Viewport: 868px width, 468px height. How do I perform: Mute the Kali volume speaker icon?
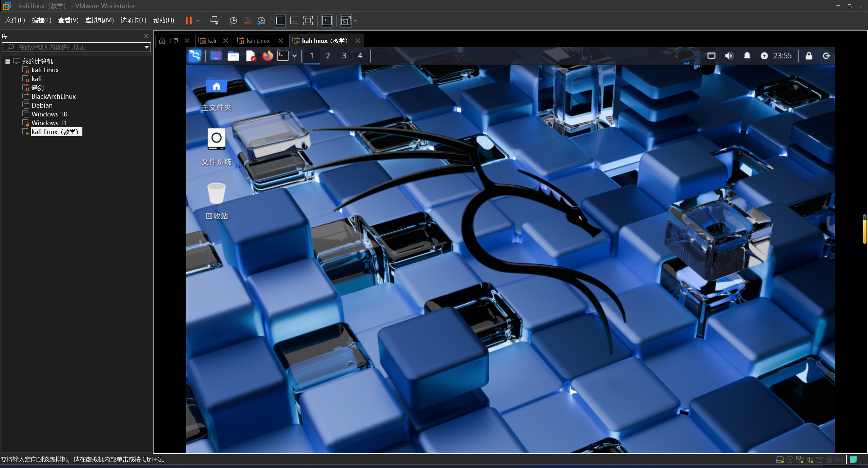(729, 56)
